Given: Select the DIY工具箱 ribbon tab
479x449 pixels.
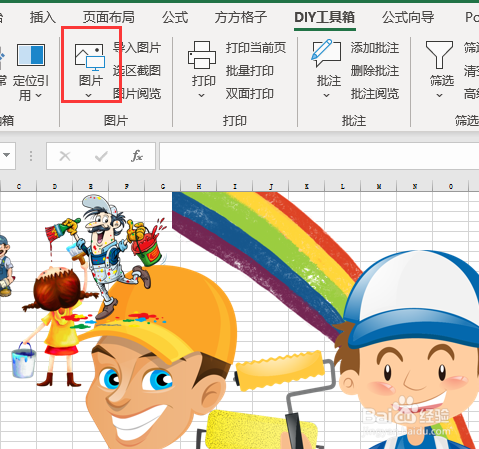Looking at the screenshot, I should coord(325,17).
